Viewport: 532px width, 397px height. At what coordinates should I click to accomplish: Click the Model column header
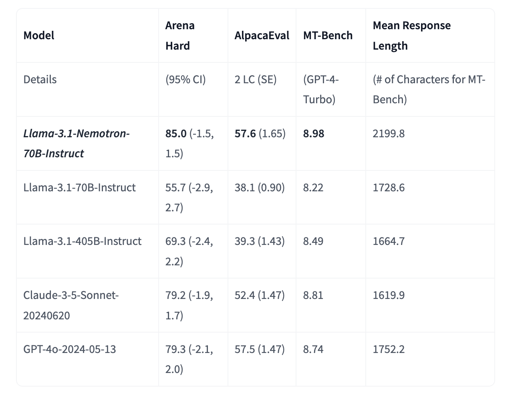coord(39,36)
